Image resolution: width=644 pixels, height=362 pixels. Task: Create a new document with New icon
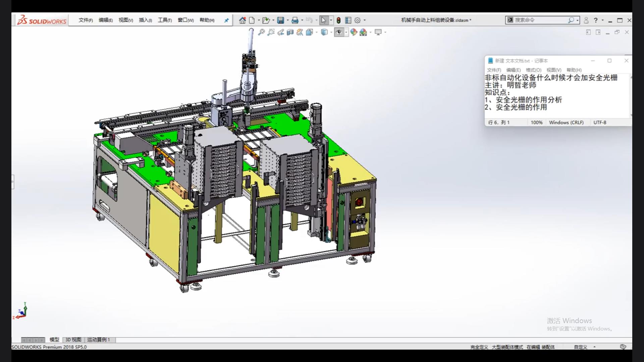coord(252,20)
